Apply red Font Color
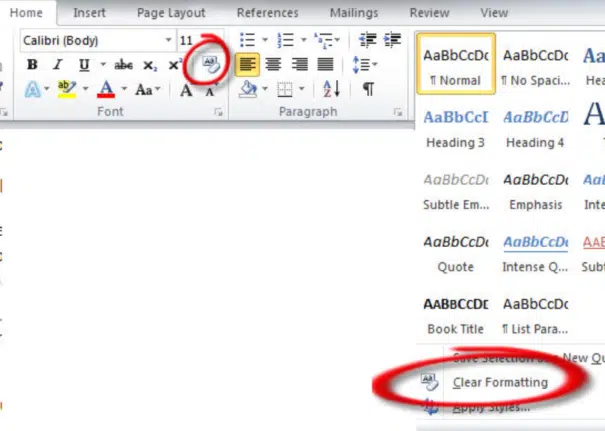 pyautogui.click(x=106, y=89)
